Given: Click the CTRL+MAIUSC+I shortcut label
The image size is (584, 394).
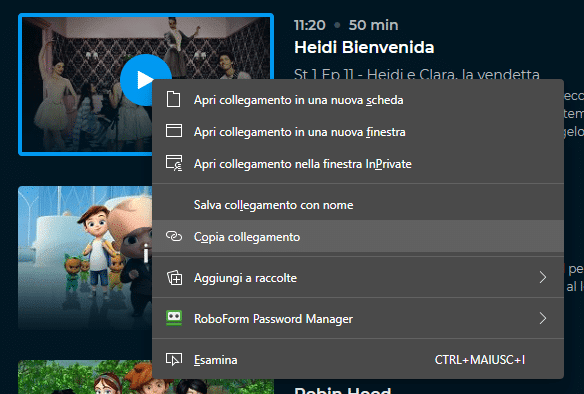Looking at the screenshot, I should point(480,360).
